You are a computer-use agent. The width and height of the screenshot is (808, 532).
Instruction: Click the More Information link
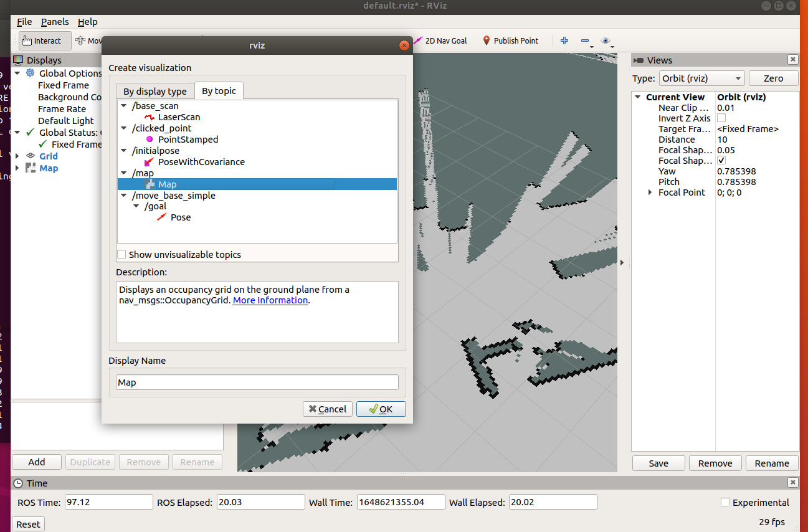(270, 300)
